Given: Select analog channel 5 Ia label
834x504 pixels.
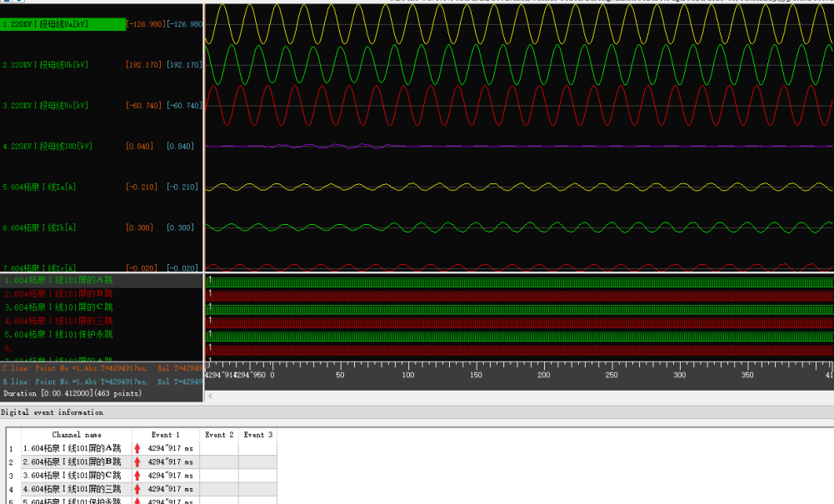Looking at the screenshot, I should [40, 187].
